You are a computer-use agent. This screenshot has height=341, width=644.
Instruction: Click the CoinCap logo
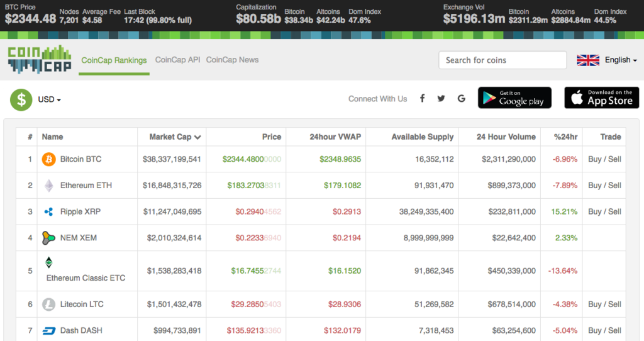point(40,59)
